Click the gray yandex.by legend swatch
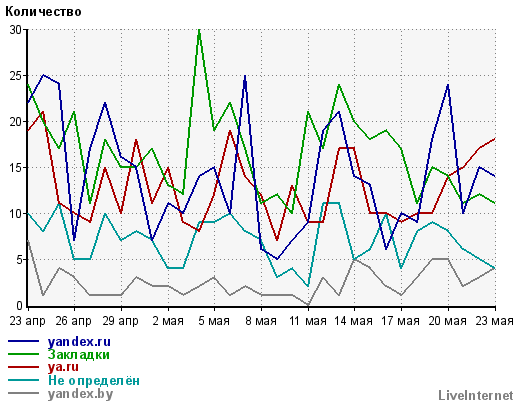Viewport: 520px width, 405px height. [x=23, y=393]
